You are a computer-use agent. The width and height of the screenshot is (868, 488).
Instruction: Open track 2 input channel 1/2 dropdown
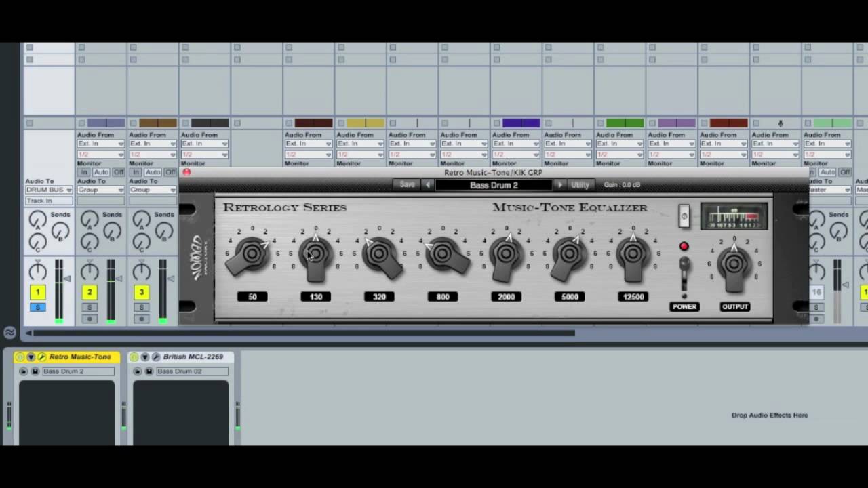101,155
